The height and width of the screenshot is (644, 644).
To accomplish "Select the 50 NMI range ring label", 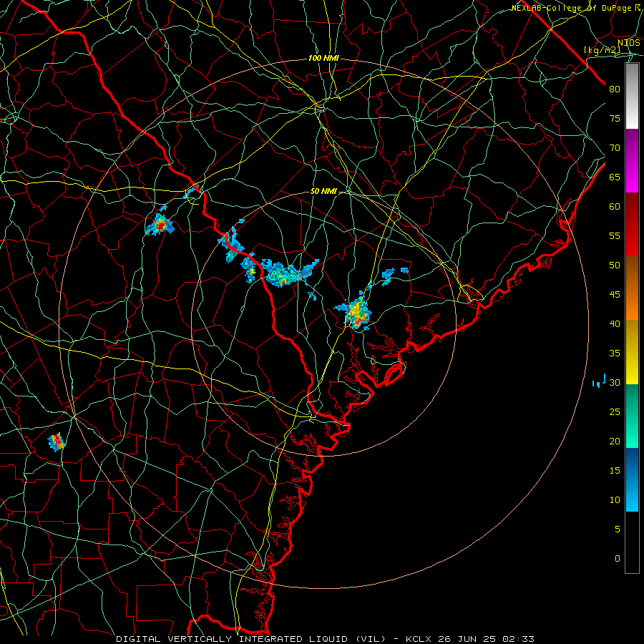I will coord(323,191).
